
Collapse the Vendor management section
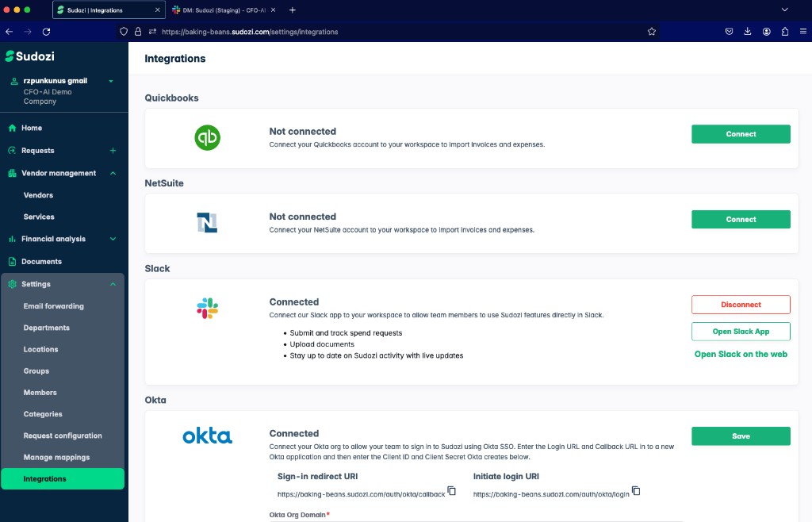pyautogui.click(x=113, y=173)
